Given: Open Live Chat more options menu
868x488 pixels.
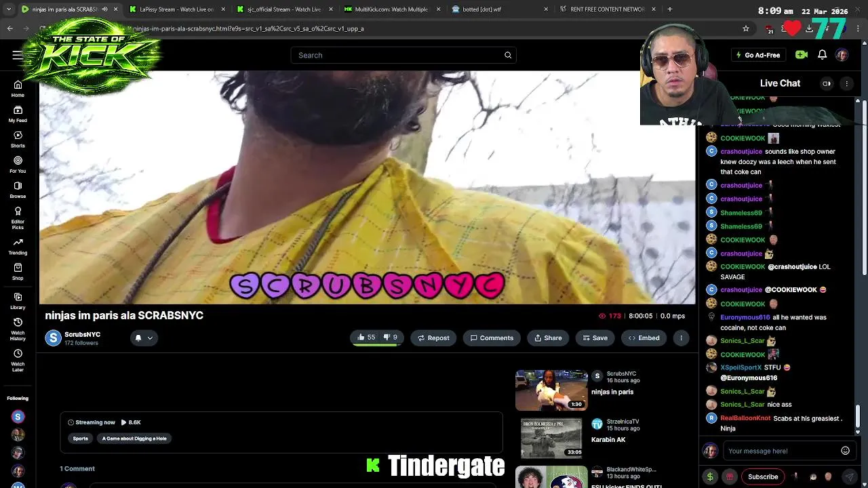Looking at the screenshot, I should (846, 83).
